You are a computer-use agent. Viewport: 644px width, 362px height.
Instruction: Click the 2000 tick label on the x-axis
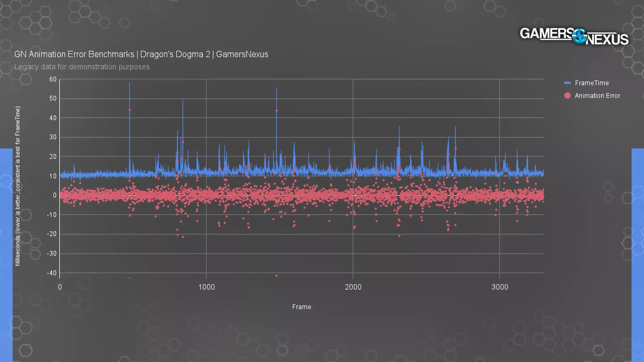click(x=353, y=287)
